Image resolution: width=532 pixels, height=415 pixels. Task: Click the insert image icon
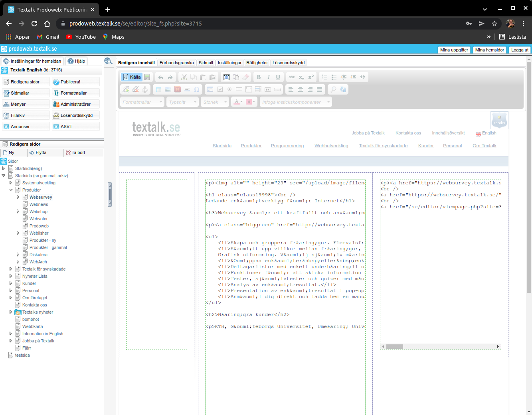(x=168, y=89)
